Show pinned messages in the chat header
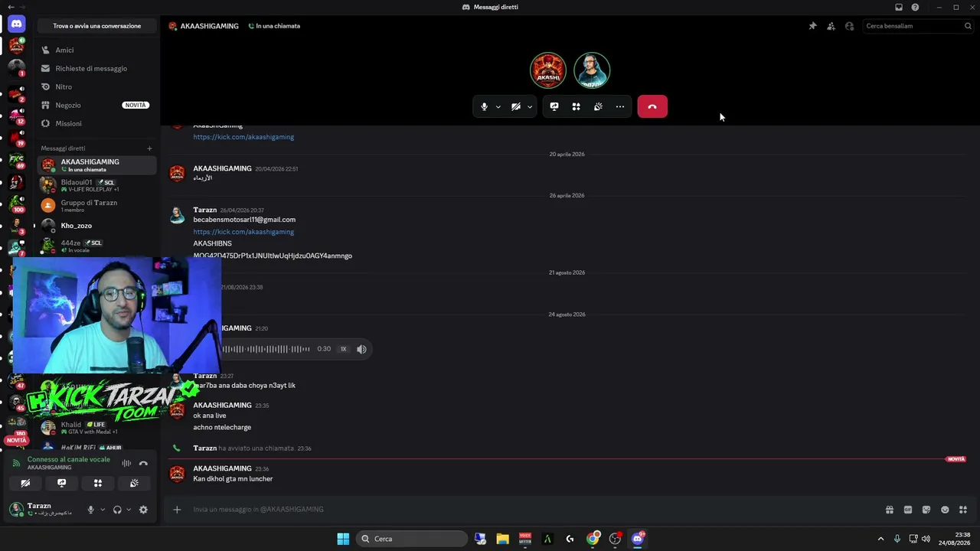980x551 pixels. pyautogui.click(x=812, y=26)
